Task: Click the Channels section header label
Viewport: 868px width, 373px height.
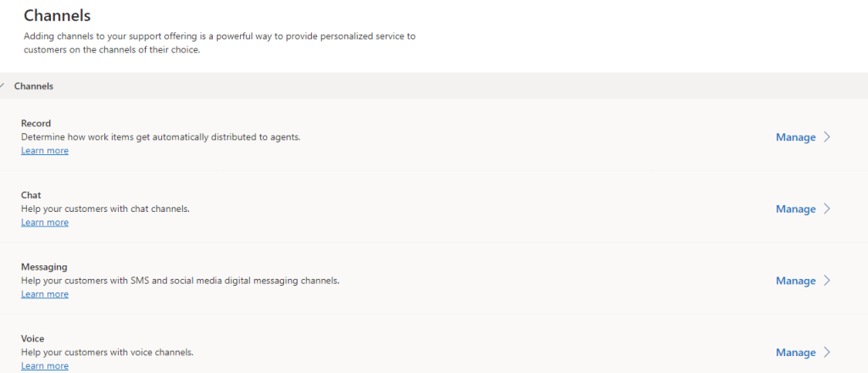Action: [x=34, y=86]
